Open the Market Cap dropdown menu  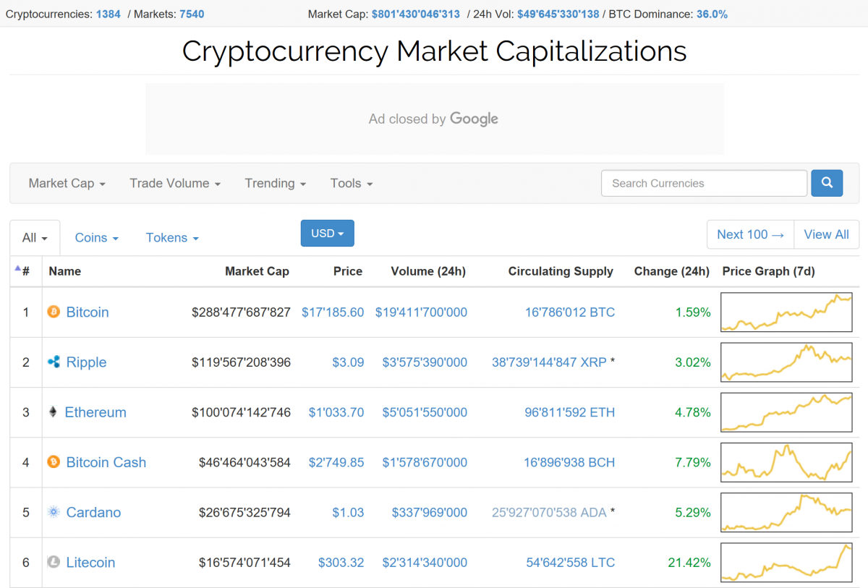click(x=67, y=183)
